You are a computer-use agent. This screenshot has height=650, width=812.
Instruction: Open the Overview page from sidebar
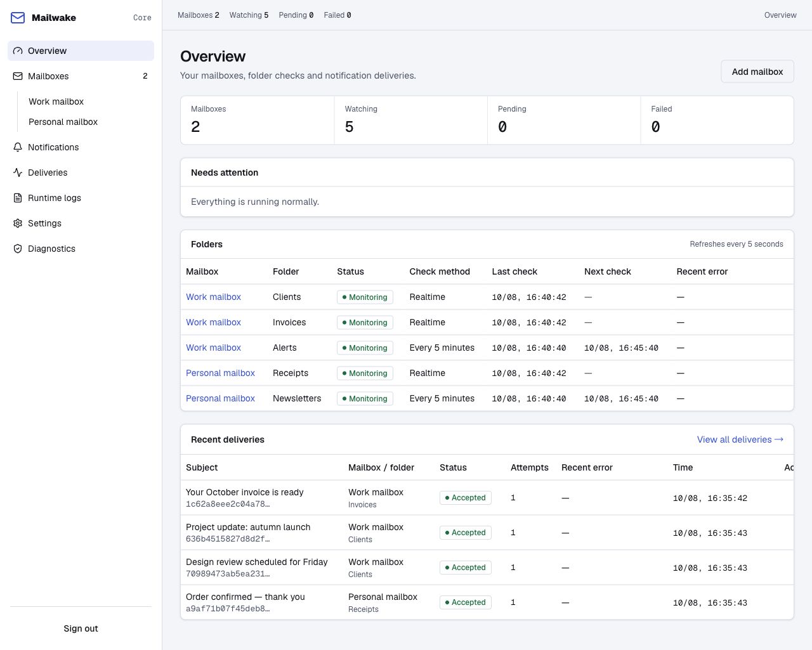81,51
